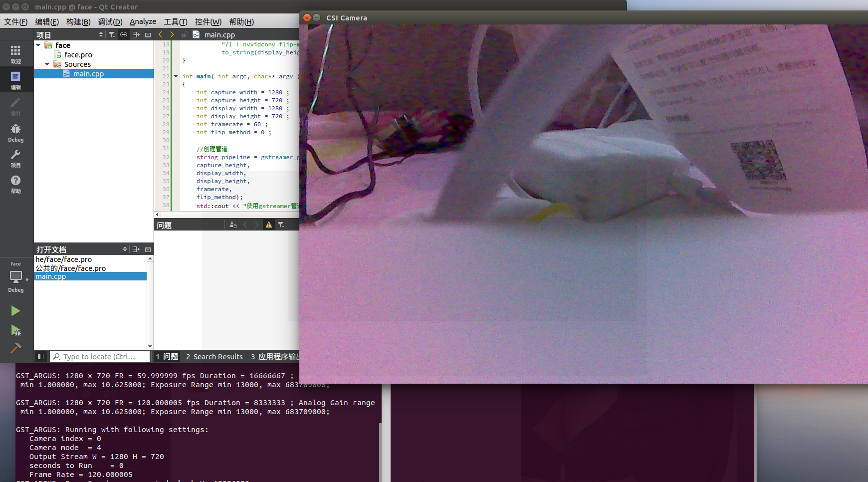Select main.cpp in open documents list
This screenshot has height=482, width=868.
coord(90,276)
